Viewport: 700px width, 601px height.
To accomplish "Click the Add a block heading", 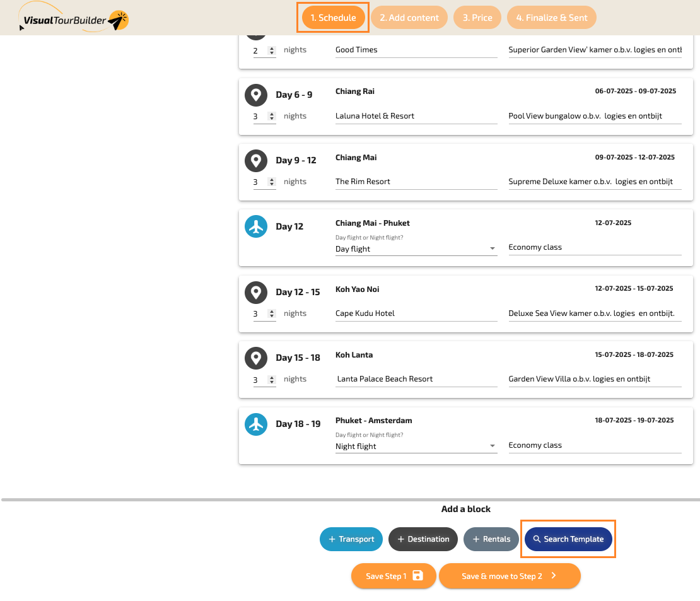I will coord(465,509).
